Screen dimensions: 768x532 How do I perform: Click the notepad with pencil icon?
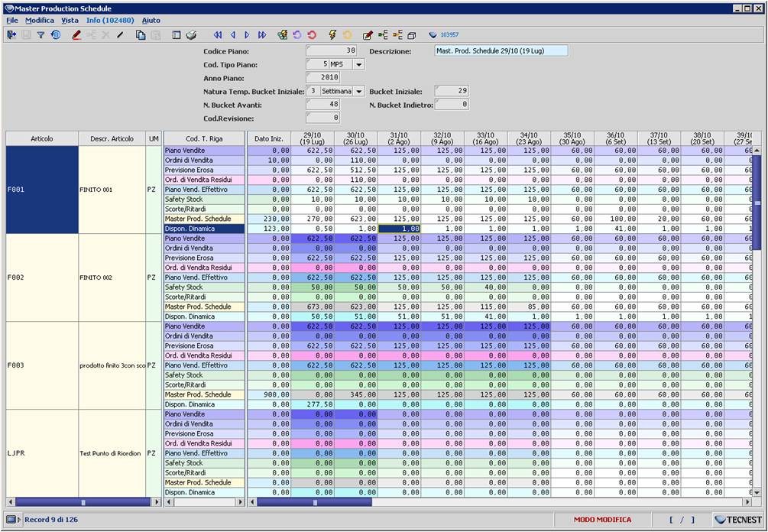[368, 35]
